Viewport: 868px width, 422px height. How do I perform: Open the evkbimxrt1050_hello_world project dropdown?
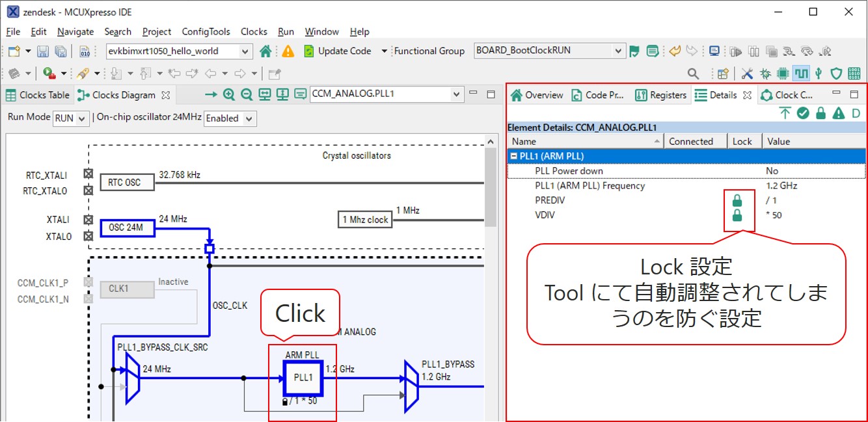(245, 51)
